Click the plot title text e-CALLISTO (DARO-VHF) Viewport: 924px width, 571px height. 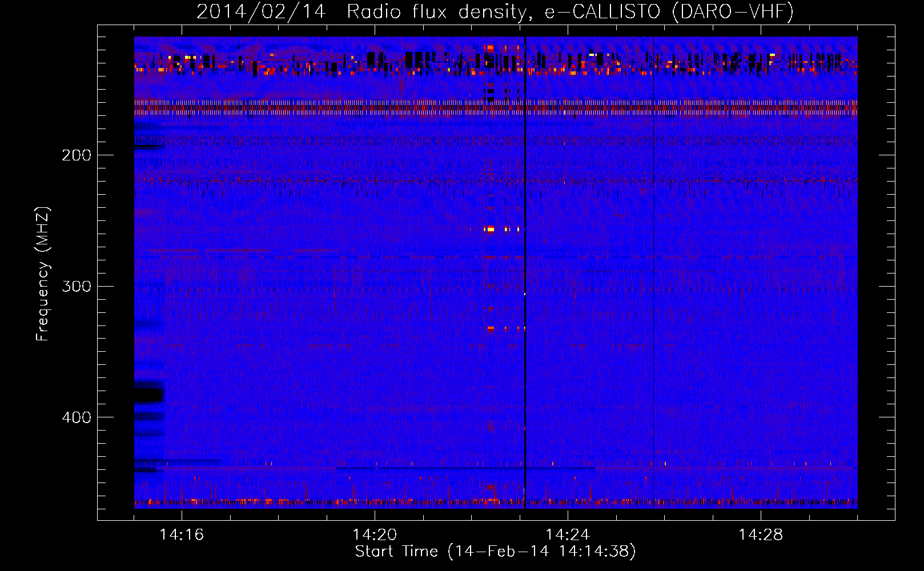tap(669, 12)
